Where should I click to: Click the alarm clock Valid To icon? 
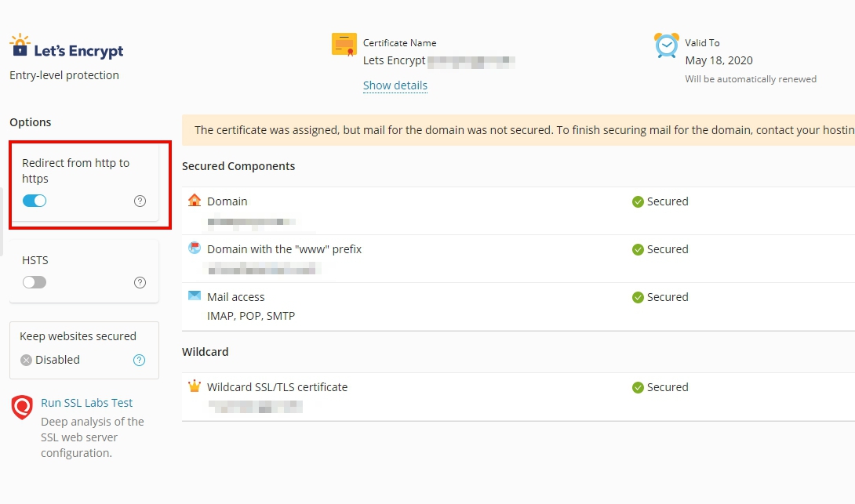(x=667, y=45)
